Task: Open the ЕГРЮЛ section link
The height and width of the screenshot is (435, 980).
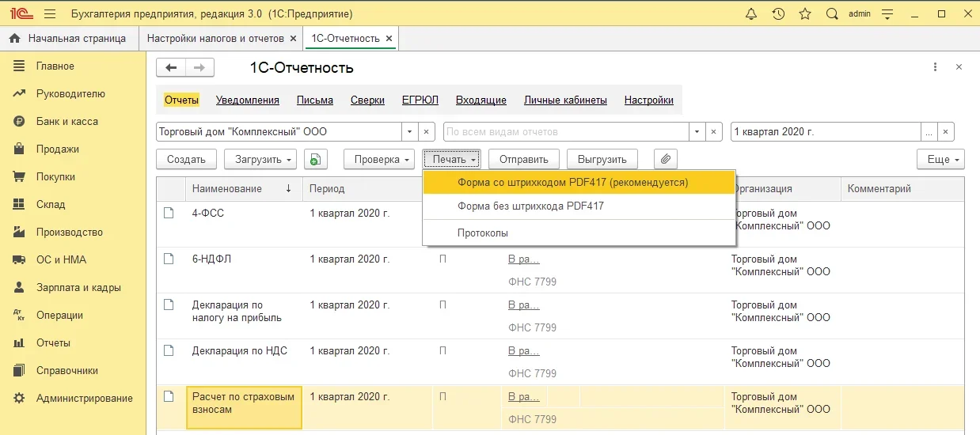Action: [x=420, y=100]
